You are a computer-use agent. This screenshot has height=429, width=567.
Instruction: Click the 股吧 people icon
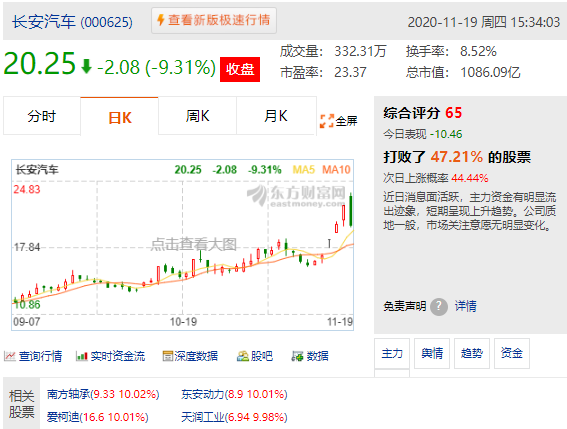pos(243,356)
